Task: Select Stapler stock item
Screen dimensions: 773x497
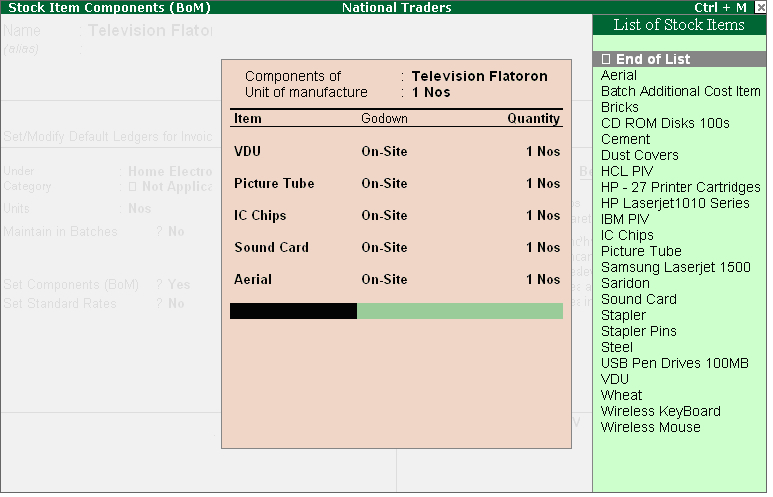Action: pos(623,315)
